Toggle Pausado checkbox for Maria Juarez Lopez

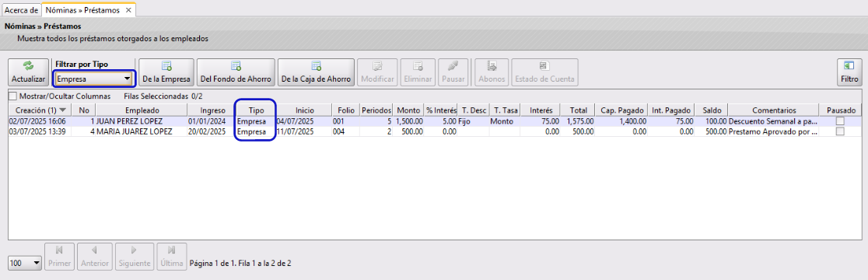[840, 131]
